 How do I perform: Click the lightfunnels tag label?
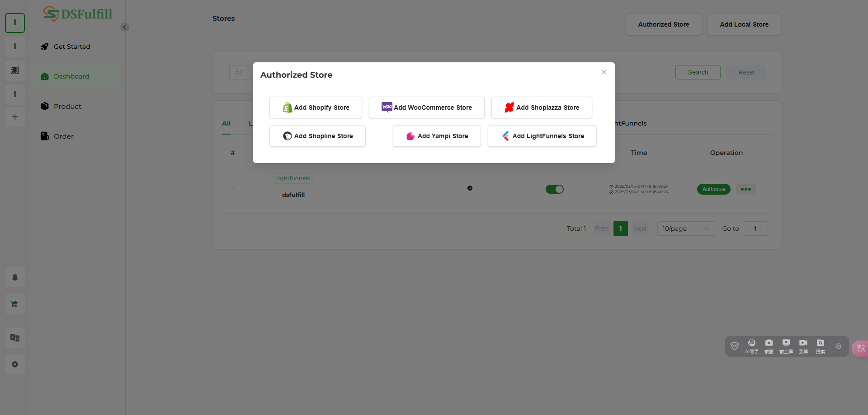pos(293,178)
